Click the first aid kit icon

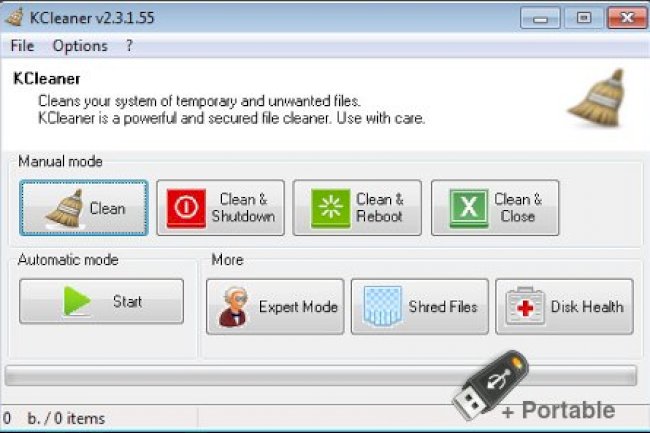tap(525, 306)
